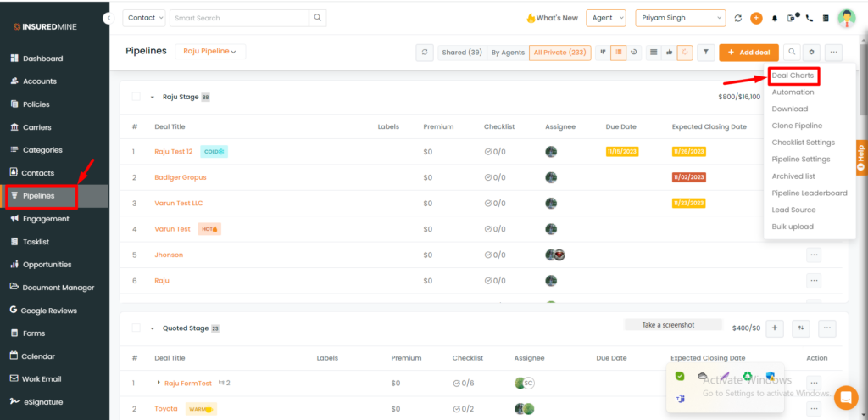Image resolution: width=868 pixels, height=420 pixels.
Task: Open Categories in the sidebar
Action: pos(36,149)
